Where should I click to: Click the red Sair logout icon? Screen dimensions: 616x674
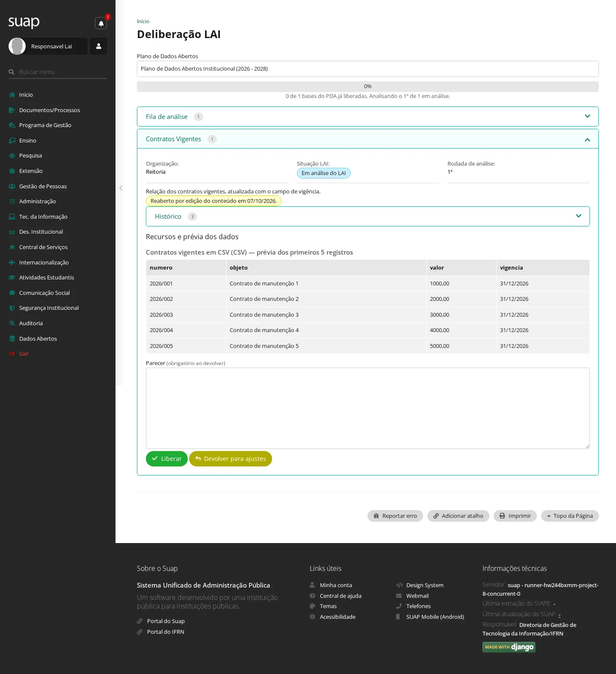click(12, 354)
